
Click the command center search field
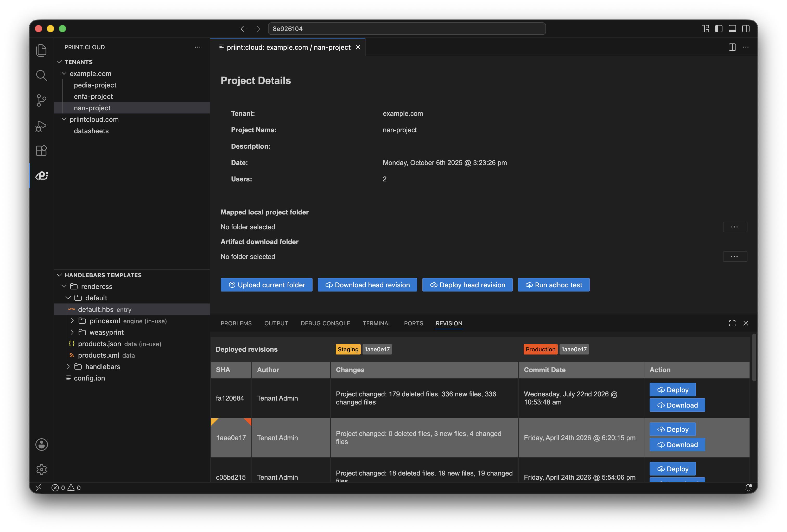pos(407,29)
